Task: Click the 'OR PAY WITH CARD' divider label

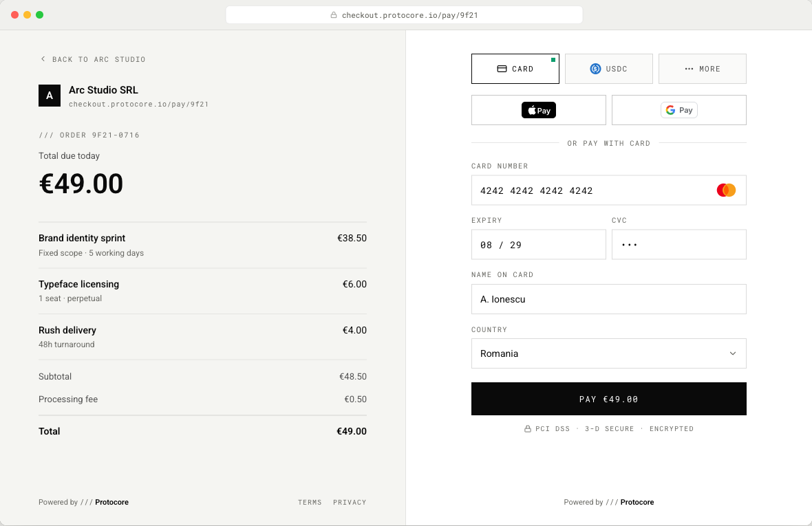Action: 609,143
